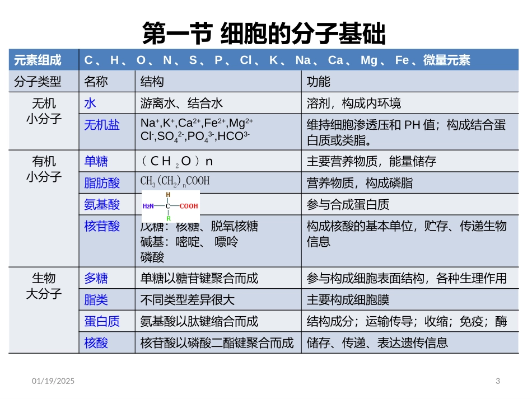Click the 功能 column header

tap(314, 81)
